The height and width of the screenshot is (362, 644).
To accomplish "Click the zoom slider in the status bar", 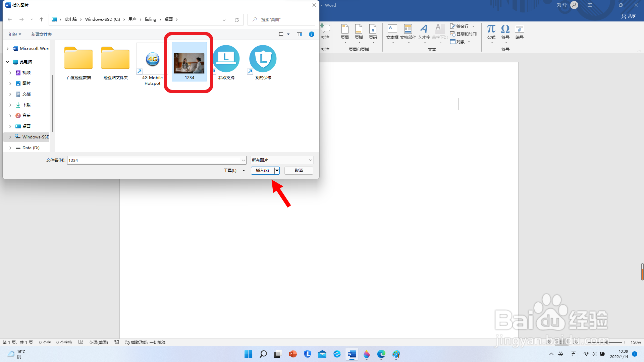I will coord(606,342).
